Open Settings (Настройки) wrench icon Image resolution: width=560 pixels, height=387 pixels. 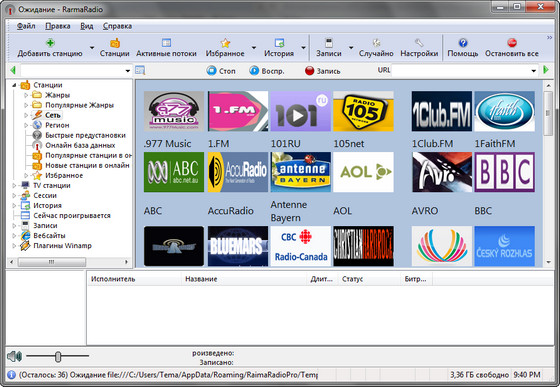419,43
